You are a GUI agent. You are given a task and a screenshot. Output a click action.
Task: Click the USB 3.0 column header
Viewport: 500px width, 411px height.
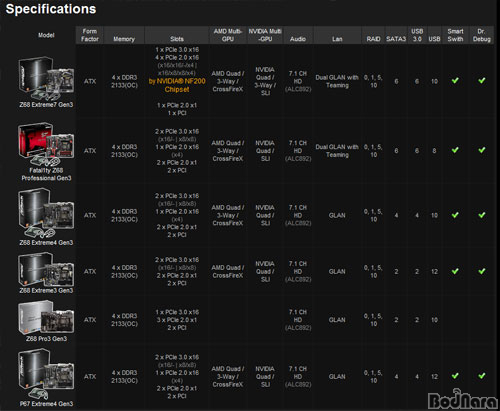417,35
